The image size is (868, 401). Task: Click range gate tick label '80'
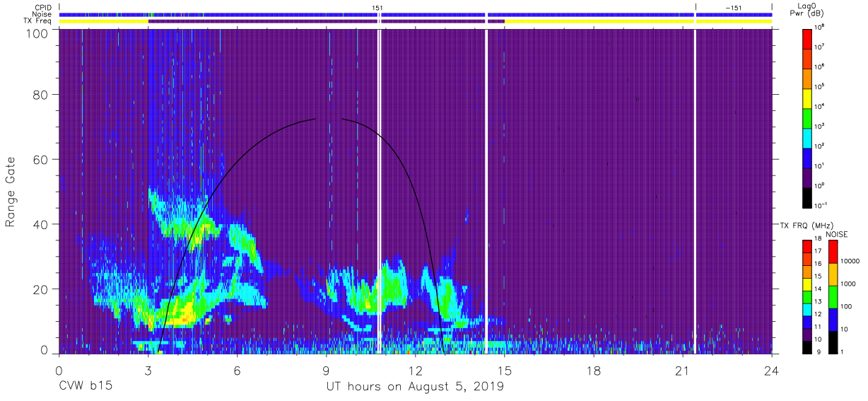pos(40,95)
